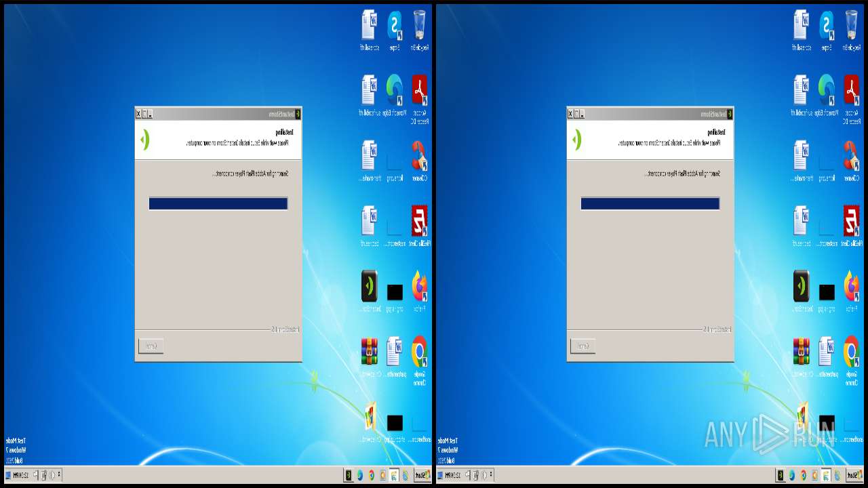Launch Microsoft Edge desktop shortcut, right screen copy
This screenshot has width=868, height=488.
[827, 95]
